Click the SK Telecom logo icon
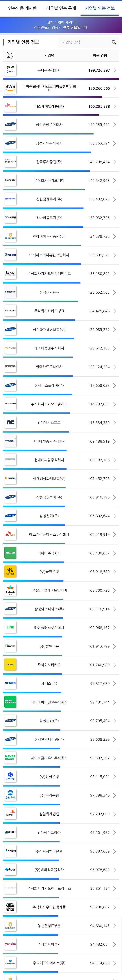 click(10, 107)
